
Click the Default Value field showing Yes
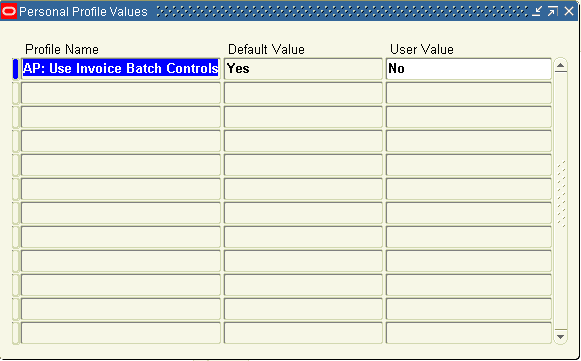[303, 69]
